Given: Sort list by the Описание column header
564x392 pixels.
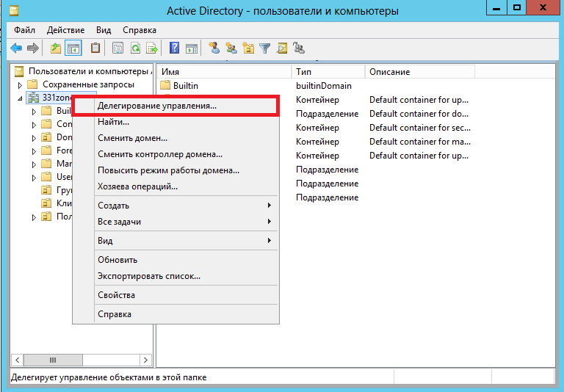Looking at the screenshot, I should click(420, 71).
